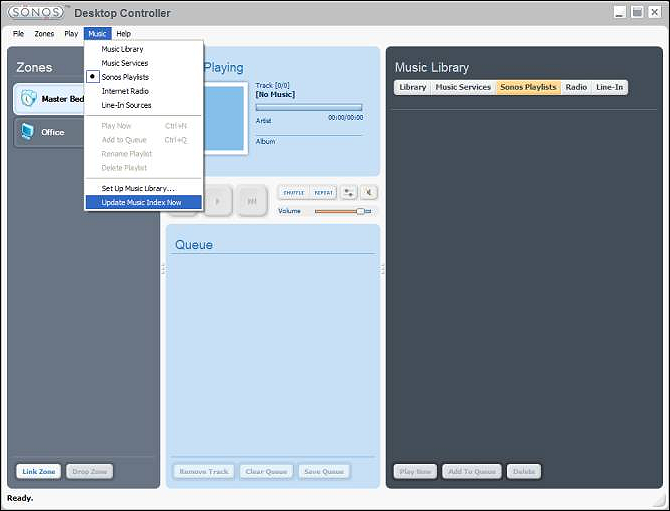Viewport: 670px width, 511px height.
Task: Click the Save Queue button
Action: (x=324, y=472)
